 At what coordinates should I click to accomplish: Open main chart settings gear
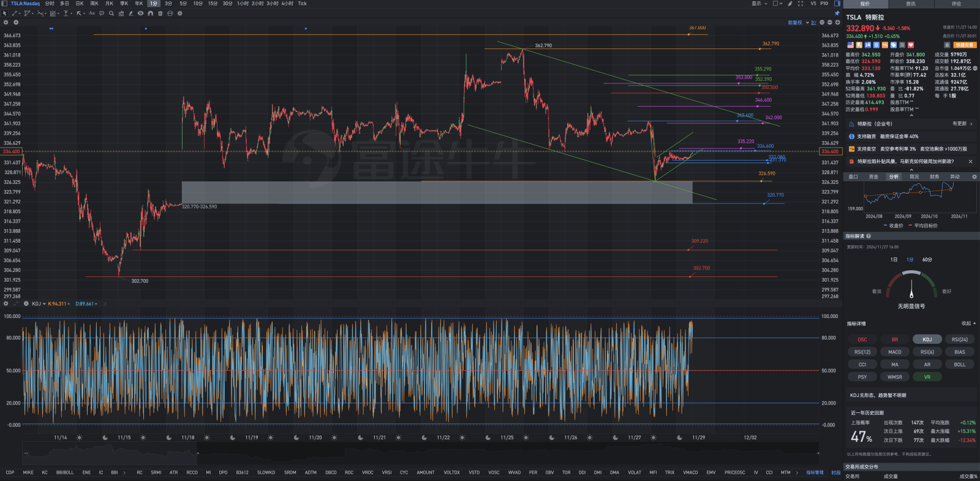[6, 22]
